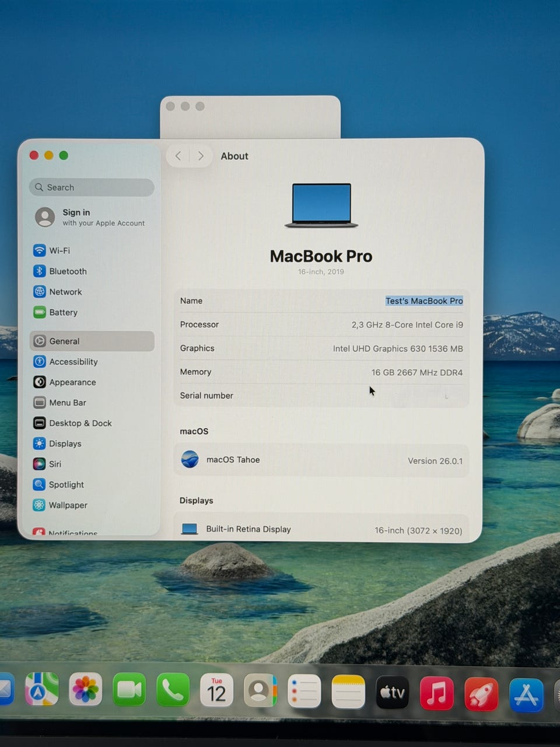Click the macOS Tahoe icon

tap(190, 460)
